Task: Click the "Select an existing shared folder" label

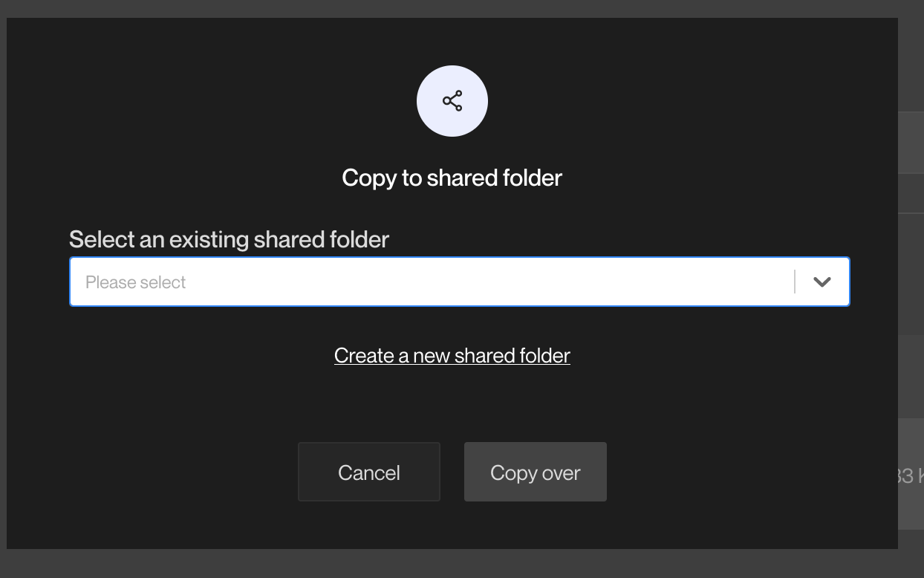Action: [228, 239]
